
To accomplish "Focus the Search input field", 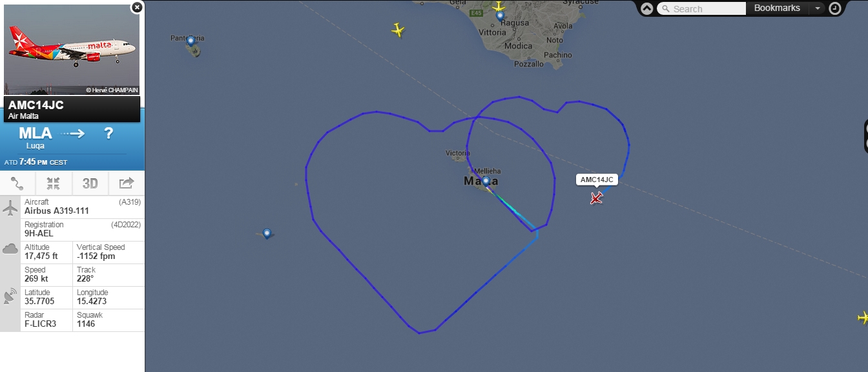I will (x=701, y=8).
